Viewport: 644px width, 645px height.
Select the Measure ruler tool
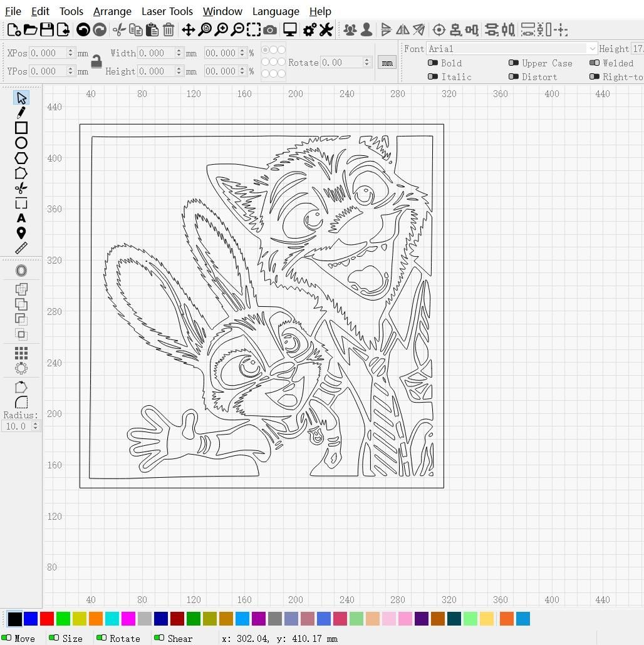(21, 248)
